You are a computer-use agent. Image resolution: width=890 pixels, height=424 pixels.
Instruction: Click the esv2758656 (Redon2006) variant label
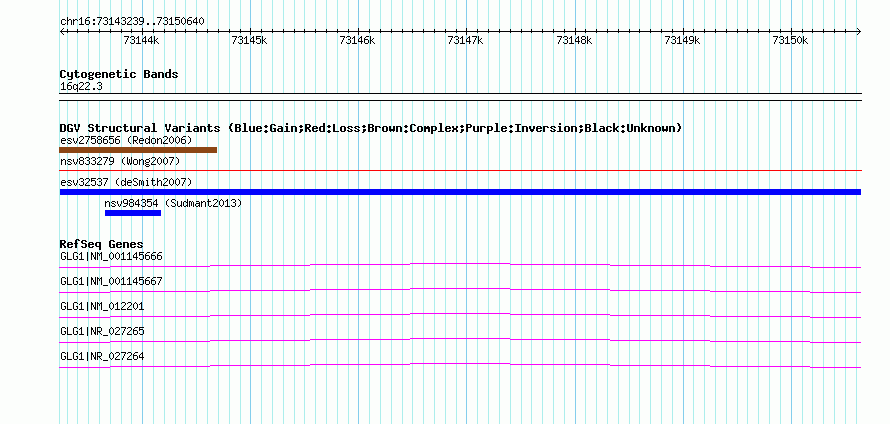click(x=126, y=140)
